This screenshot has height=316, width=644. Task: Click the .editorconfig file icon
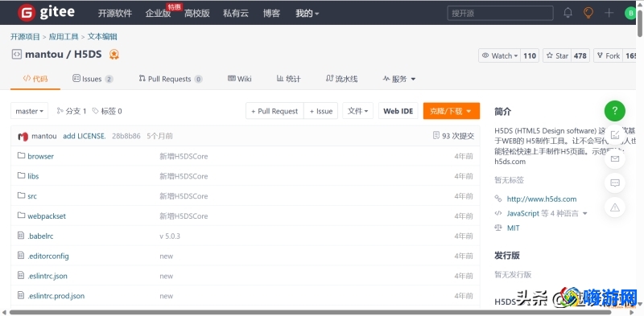21,255
